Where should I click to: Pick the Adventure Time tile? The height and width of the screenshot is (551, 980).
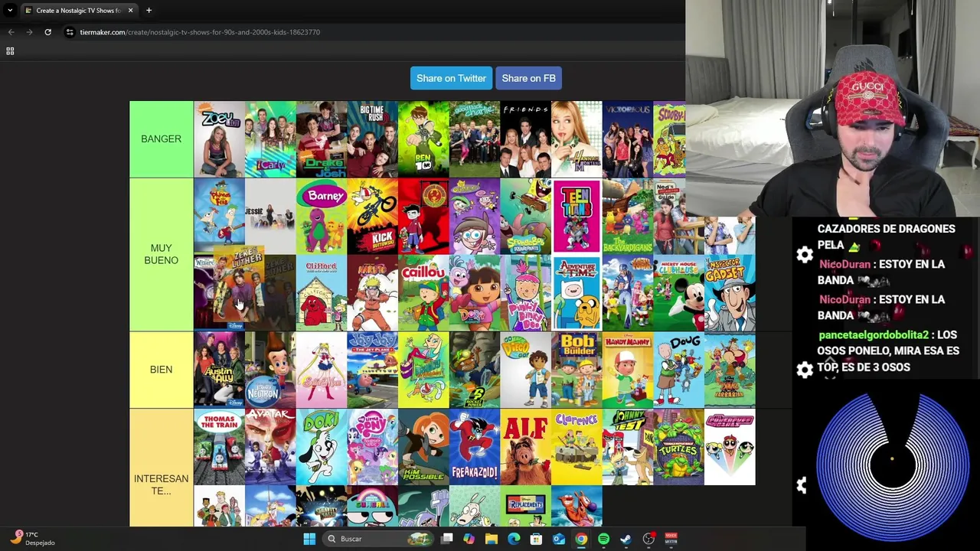(577, 293)
